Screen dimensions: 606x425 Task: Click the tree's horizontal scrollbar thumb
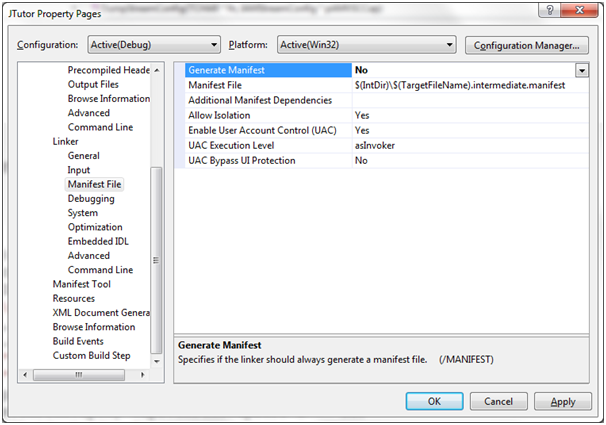(79, 375)
